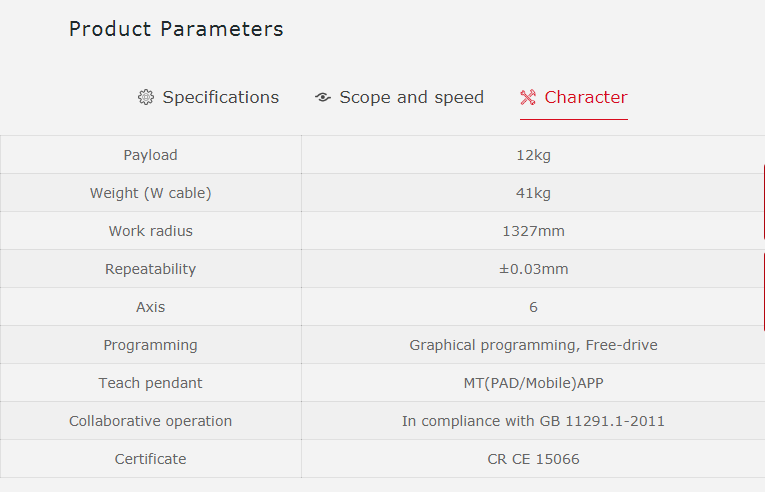Image resolution: width=765 pixels, height=492 pixels.
Task: Select the 1327mm work radius value
Action: pos(533,231)
